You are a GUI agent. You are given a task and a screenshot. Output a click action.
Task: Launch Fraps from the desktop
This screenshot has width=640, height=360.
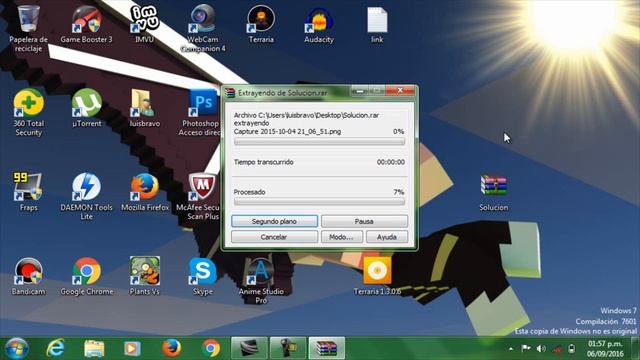28,188
